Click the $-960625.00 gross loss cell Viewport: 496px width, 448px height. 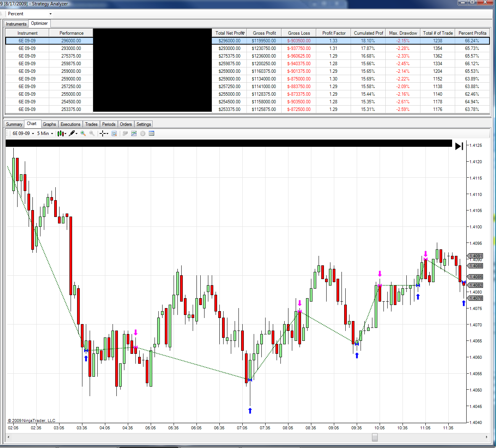(x=299, y=56)
